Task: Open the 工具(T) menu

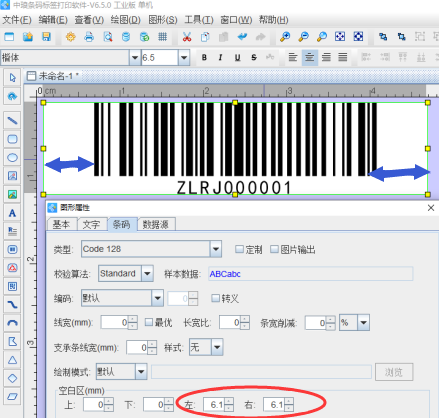Action: coord(199,20)
